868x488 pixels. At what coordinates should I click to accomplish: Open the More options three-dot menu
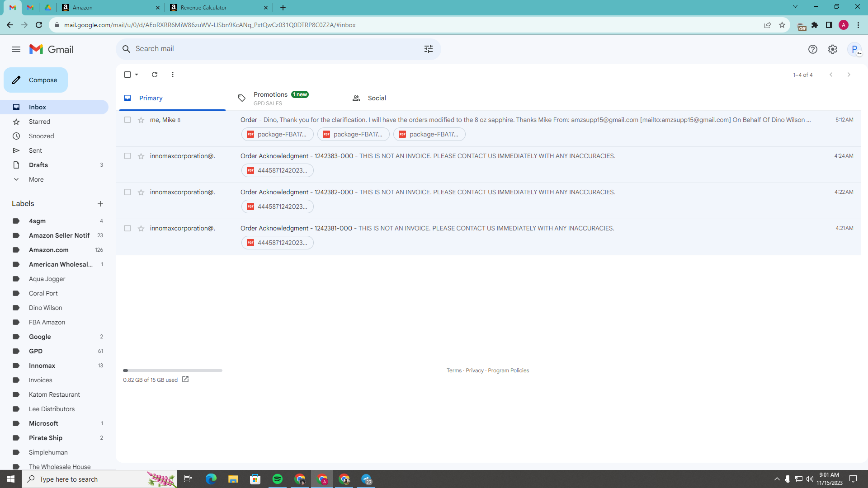(x=173, y=75)
